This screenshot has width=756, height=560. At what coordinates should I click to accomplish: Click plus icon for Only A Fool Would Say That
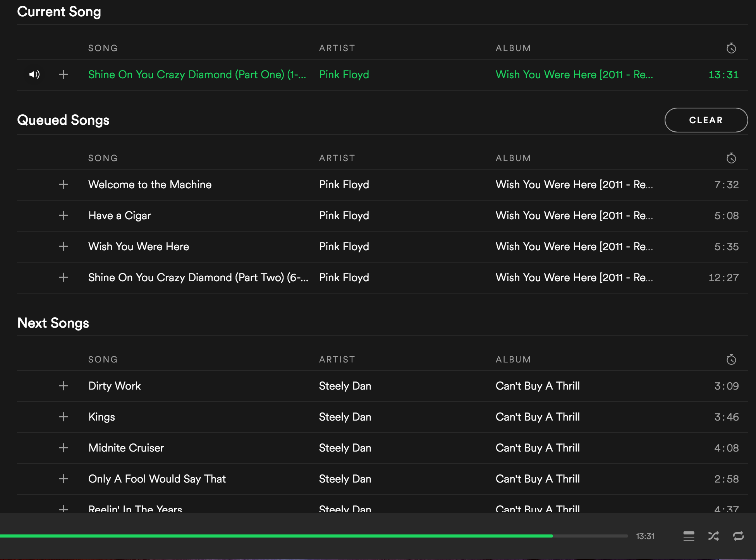64,479
